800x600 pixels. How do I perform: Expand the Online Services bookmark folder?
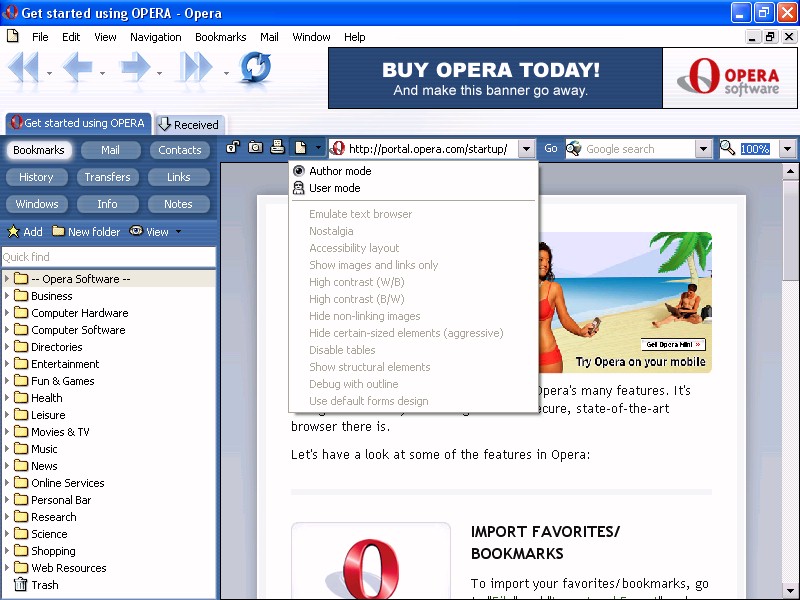click(7, 482)
